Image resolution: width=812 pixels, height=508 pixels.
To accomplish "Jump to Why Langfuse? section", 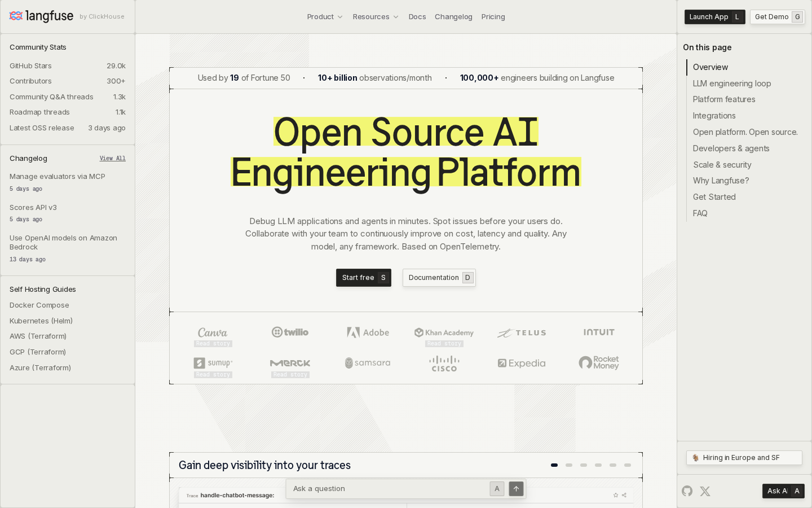I will tap(721, 181).
